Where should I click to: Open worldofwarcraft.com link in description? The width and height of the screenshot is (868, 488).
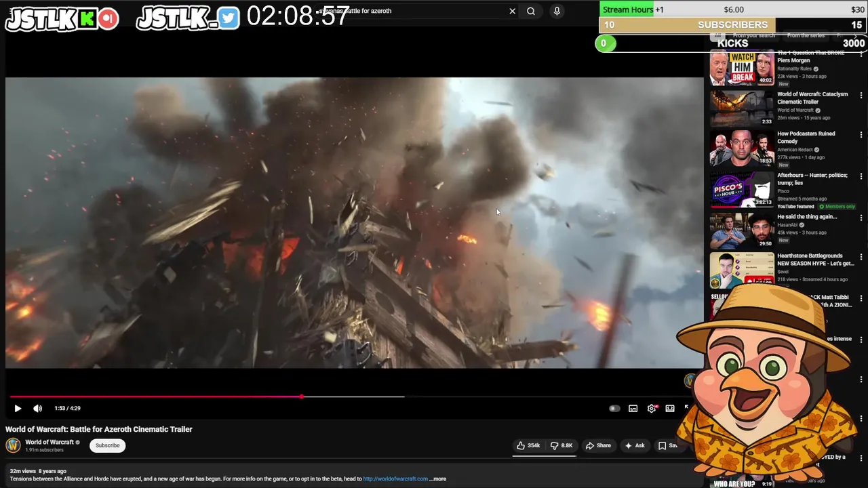click(395, 479)
